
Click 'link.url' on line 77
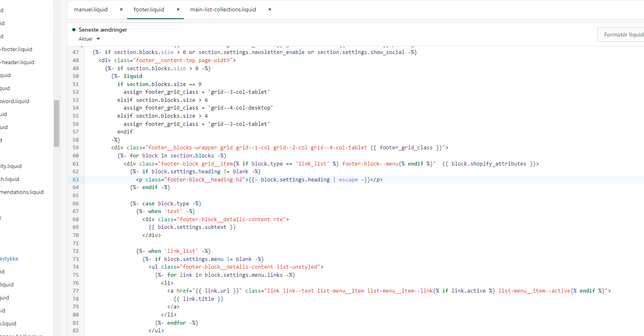tap(218, 291)
